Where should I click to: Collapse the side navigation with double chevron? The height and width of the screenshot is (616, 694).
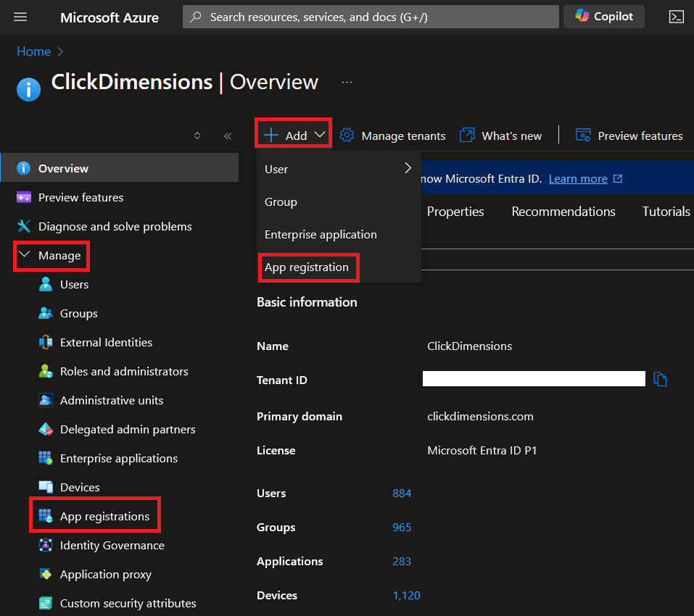pos(228,136)
